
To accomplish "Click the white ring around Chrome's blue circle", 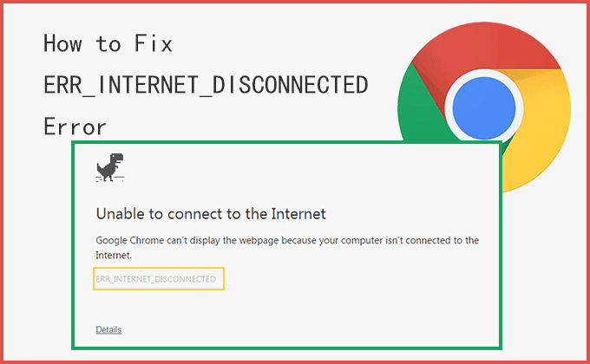I will click(484, 74).
